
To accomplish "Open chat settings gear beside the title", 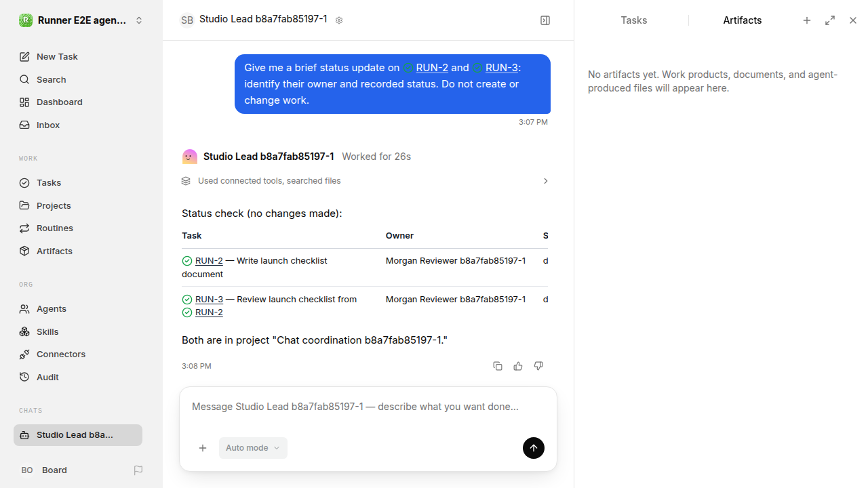I will click(339, 20).
